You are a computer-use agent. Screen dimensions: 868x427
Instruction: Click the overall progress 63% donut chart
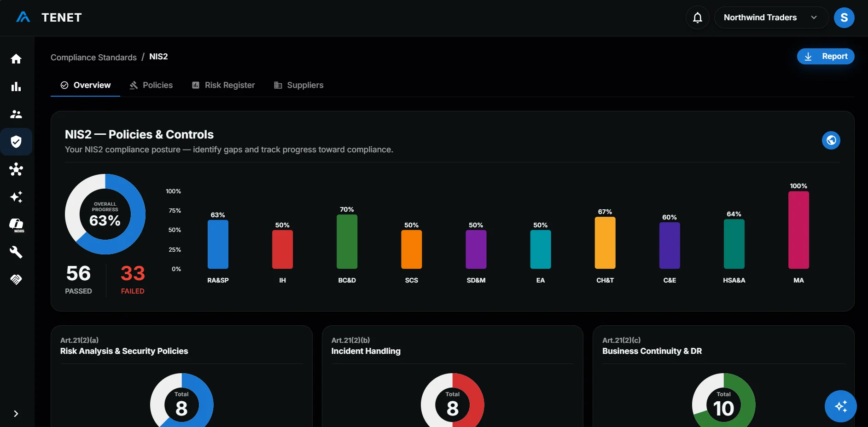click(x=105, y=214)
